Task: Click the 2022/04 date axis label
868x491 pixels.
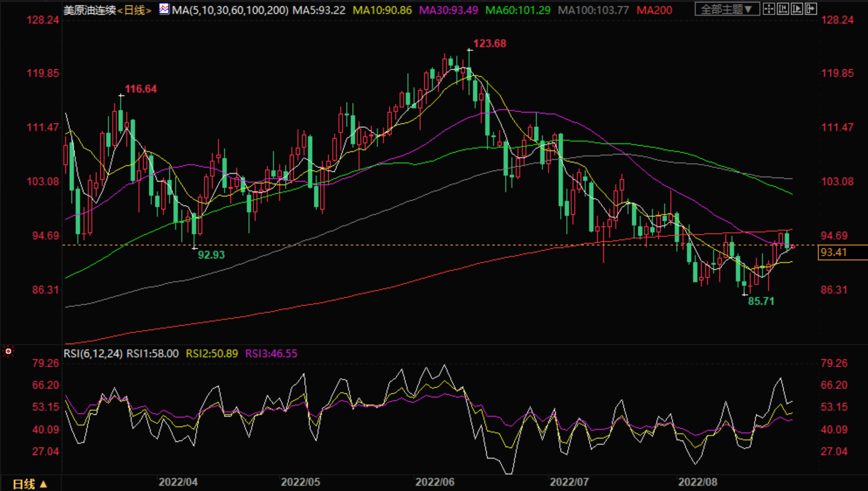Action: (x=178, y=482)
